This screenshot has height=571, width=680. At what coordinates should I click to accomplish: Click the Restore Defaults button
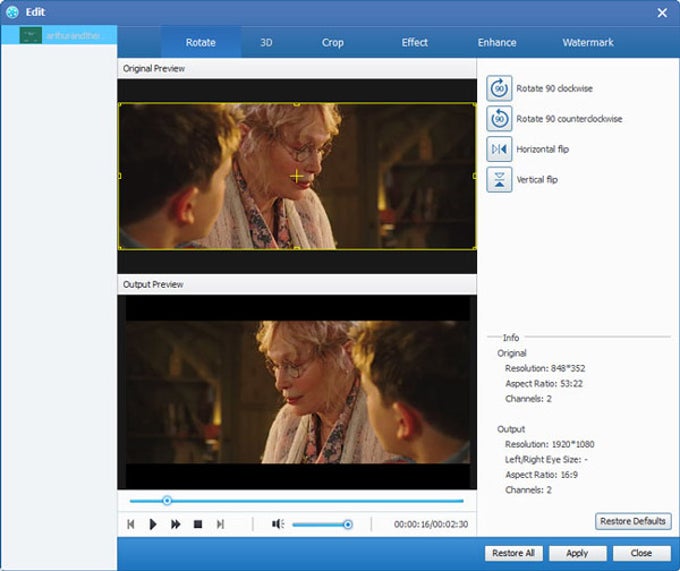coord(633,521)
